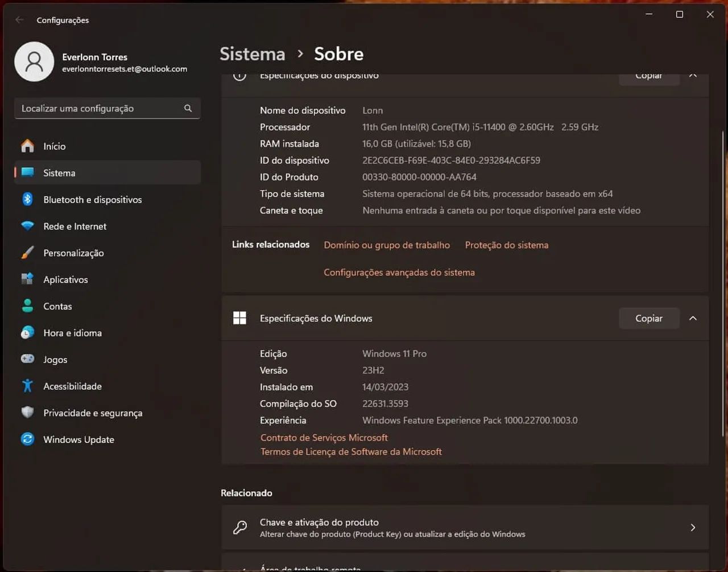Image resolution: width=728 pixels, height=572 pixels.
Task: Click the version value 23H2
Action: (x=373, y=370)
